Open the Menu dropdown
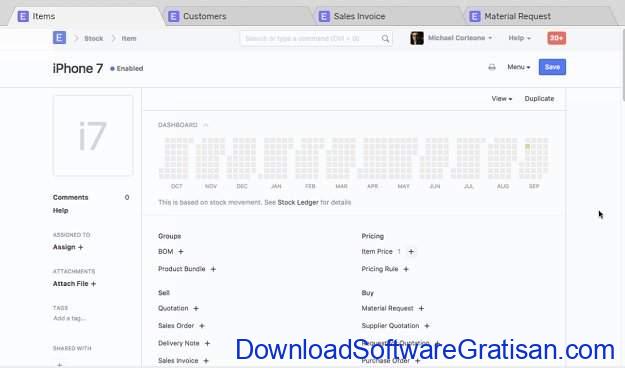The image size is (625, 369). (x=519, y=67)
